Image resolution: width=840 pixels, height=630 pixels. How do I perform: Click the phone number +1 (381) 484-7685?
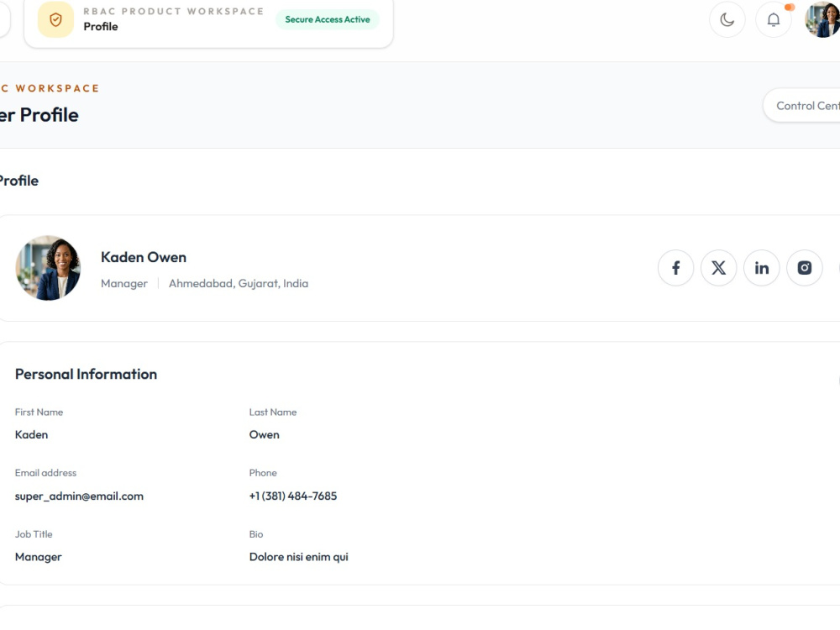coord(293,496)
